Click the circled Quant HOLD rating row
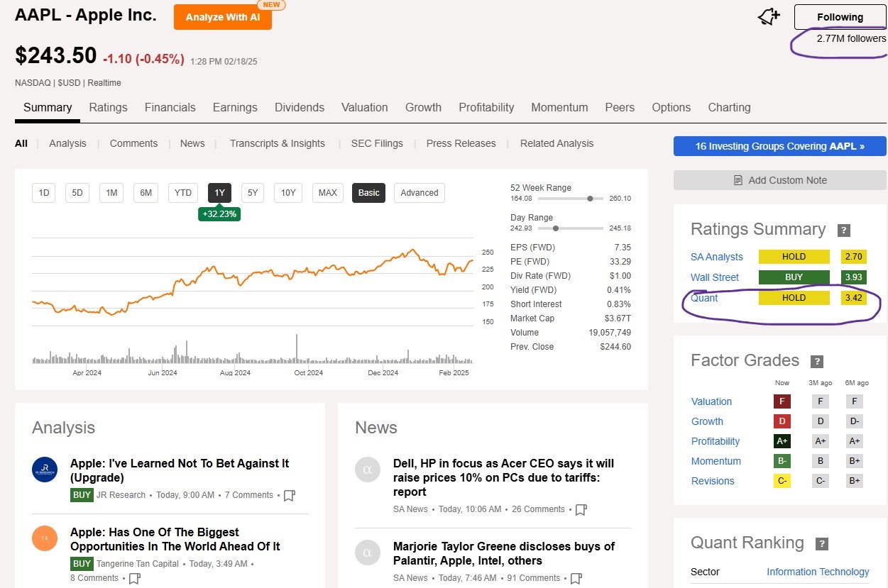 coord(794,298)
